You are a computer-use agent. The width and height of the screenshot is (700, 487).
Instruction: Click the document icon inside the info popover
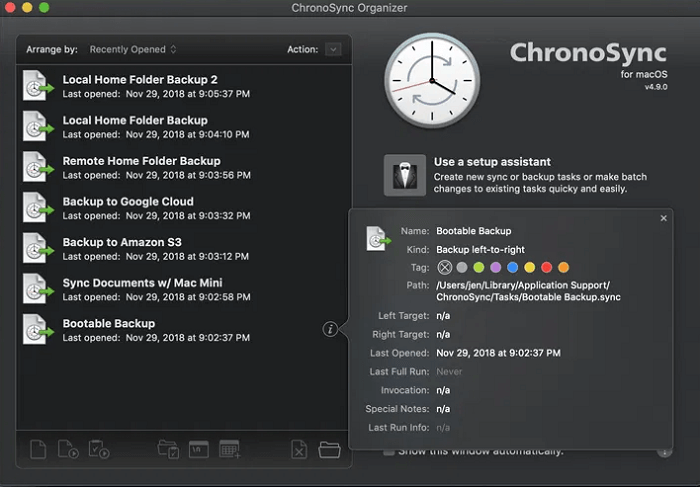tap(378, 238)
